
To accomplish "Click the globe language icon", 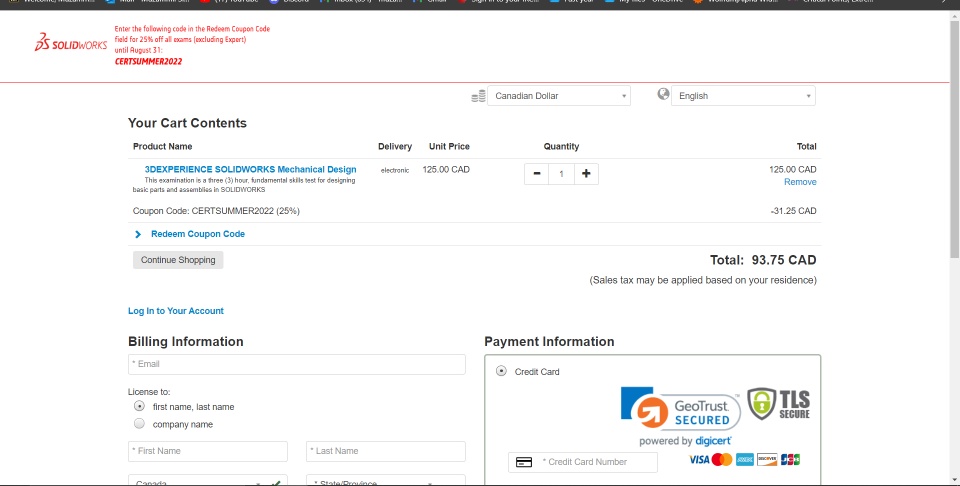I will point(663,94).
